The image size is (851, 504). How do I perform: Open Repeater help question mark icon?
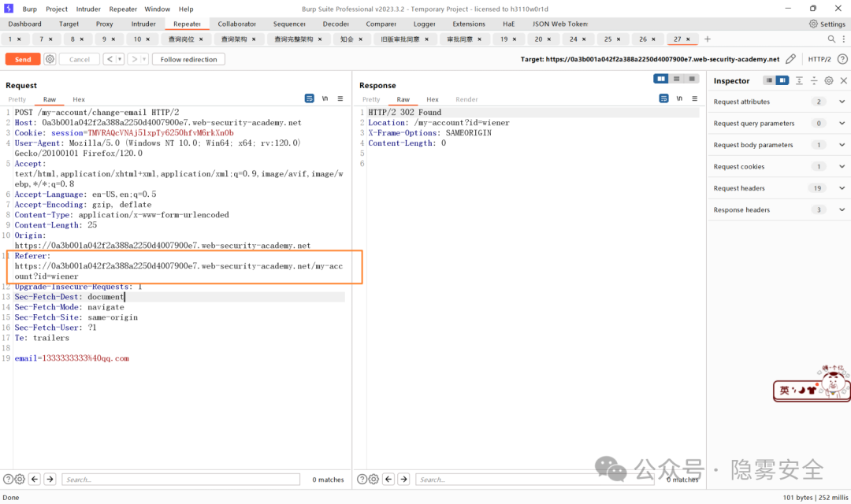[842, 59]
